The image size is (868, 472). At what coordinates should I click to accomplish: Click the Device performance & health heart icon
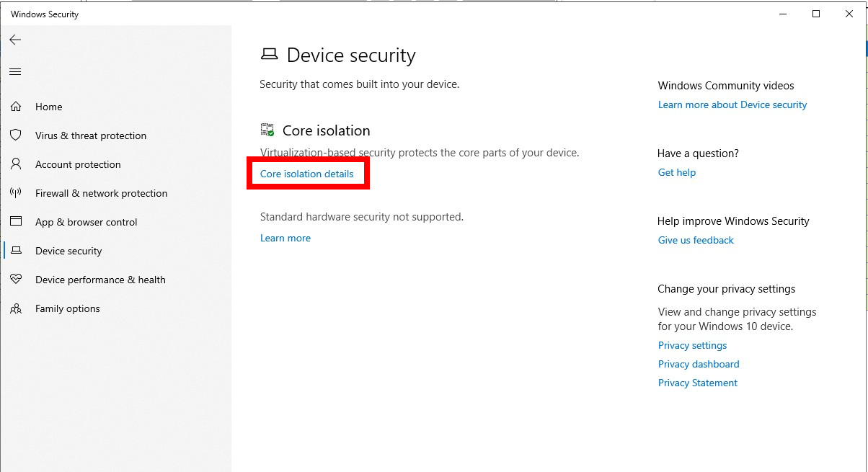click(16, 280)
